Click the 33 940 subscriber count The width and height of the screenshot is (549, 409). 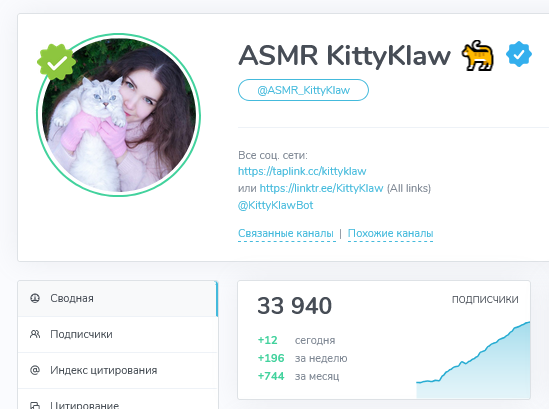tap(294, 306)
